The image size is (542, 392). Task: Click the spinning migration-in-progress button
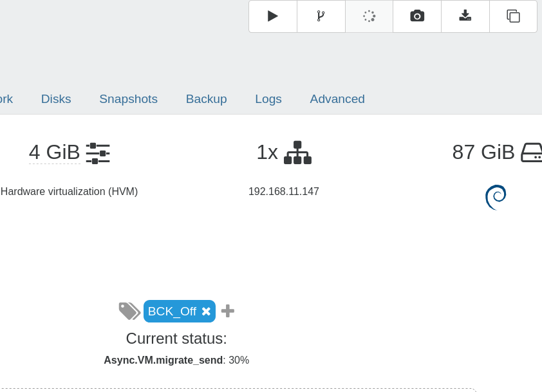point(369,16)
